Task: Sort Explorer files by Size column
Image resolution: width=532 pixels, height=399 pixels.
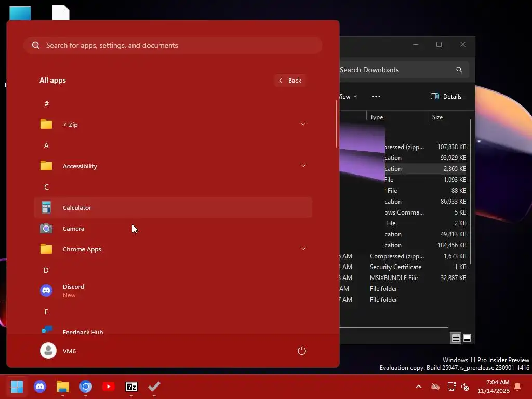Action: (x=449, y=117)
